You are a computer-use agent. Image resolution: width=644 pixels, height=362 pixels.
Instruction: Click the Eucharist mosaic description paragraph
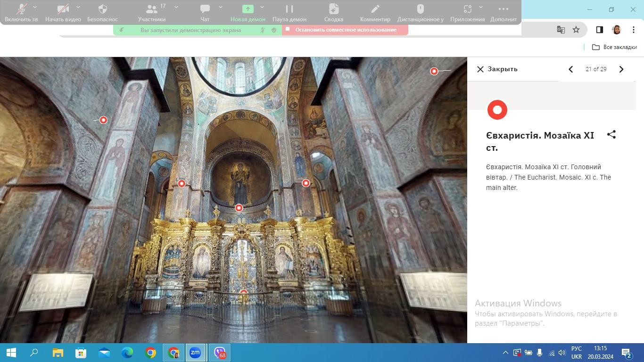coord(548,177)
